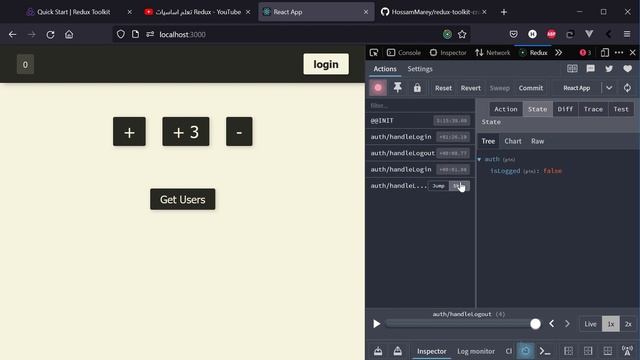This screenshot has width=640, height=360.
Task: Step to next action arrow
Action: click(567, 324)
